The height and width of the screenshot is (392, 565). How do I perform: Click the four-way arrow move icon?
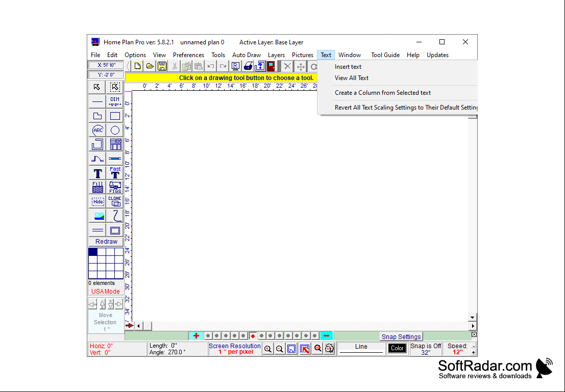[301, 66]
